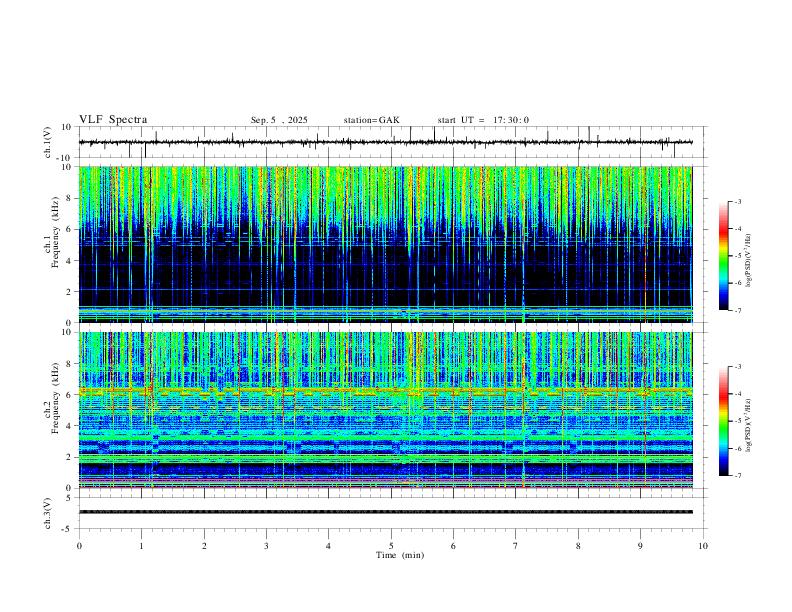Click the time axis tick label '0'
Screen dimensions: 792x612
coord(79,546)
